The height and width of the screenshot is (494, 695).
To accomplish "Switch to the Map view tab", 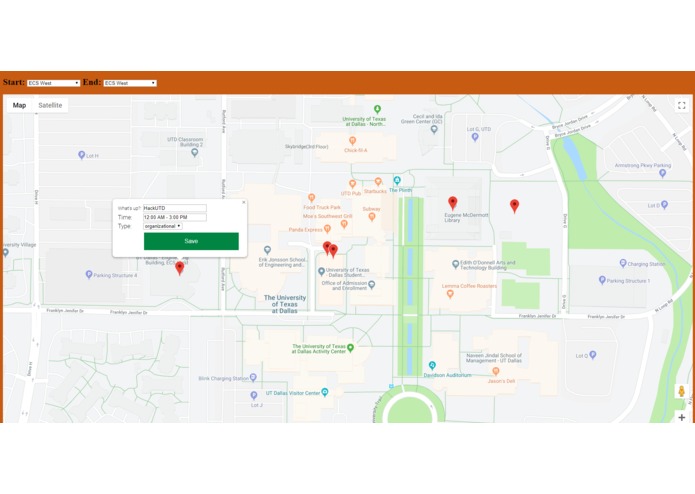I will [19, 105].
